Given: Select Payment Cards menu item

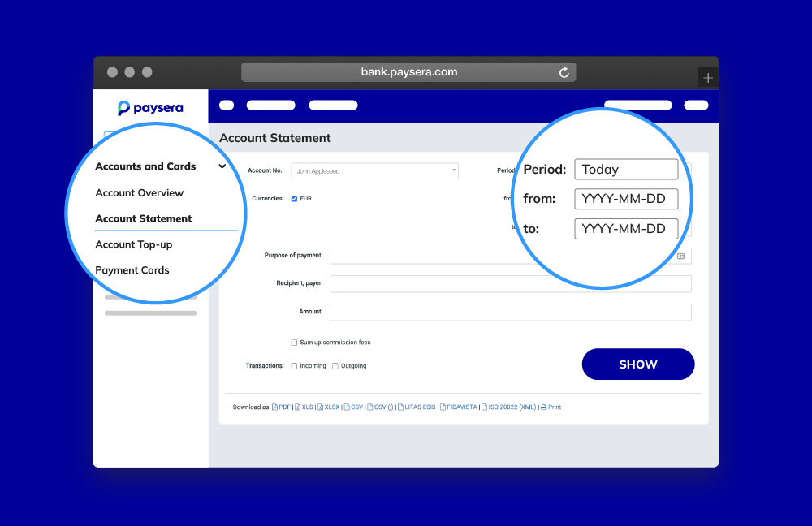Looking at the screenshot, I should 132,270.
